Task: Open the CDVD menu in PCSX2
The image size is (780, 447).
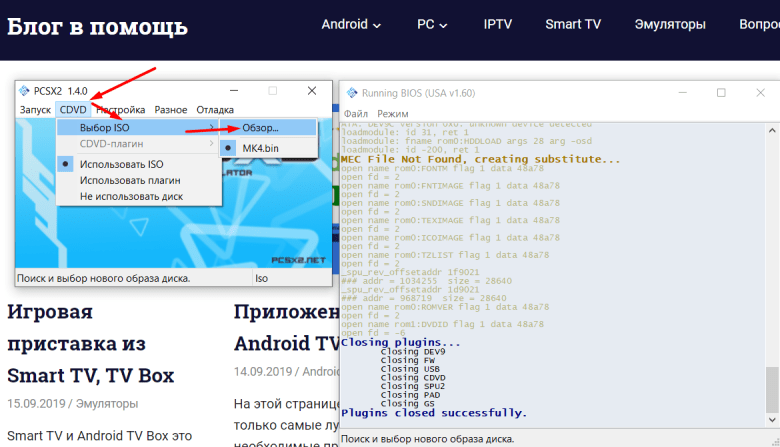Action: click(x=73, y=109)
